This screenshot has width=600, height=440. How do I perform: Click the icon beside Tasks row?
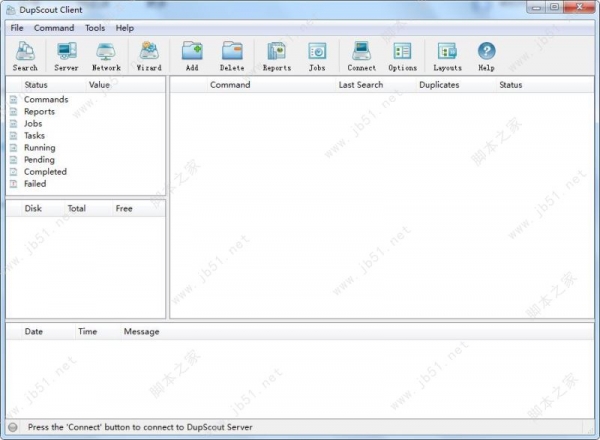13,135
